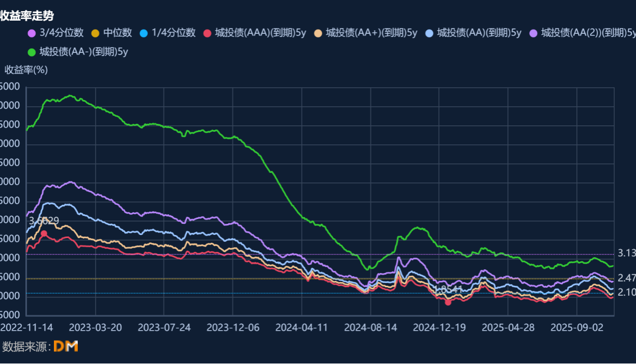Viewport: 636px width, 364px height.
Task: Click the 2024-04-11 x-axis date label
Action: click(302, 327)
